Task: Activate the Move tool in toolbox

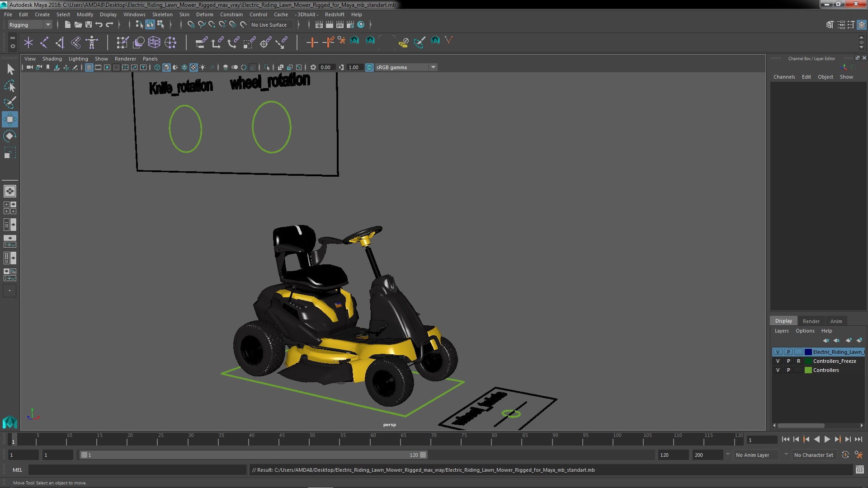Action: click(x=10, y=119)
